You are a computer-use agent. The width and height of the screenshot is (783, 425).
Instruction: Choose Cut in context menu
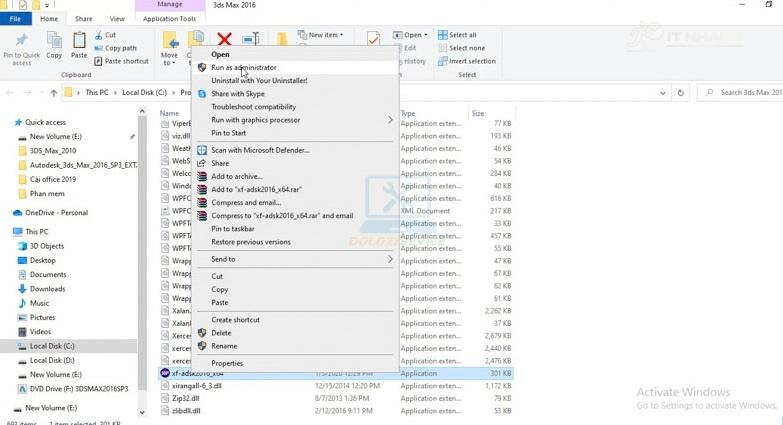tap(295, 276)
